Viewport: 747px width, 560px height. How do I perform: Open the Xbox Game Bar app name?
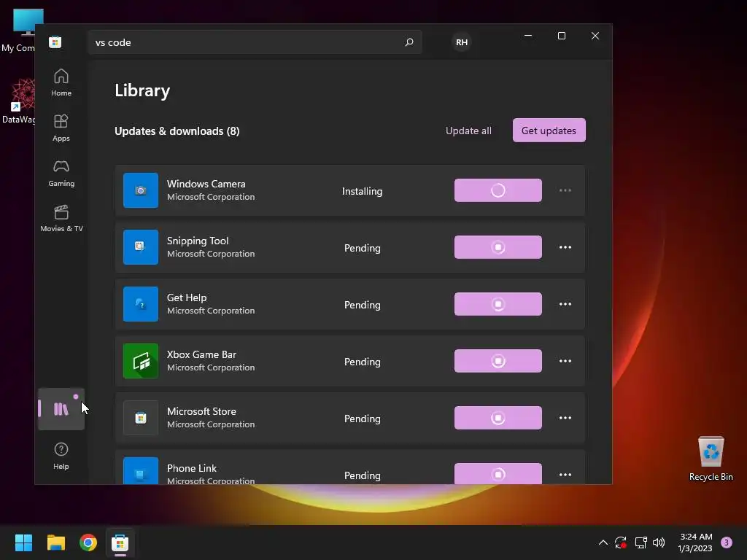point(201,355)
